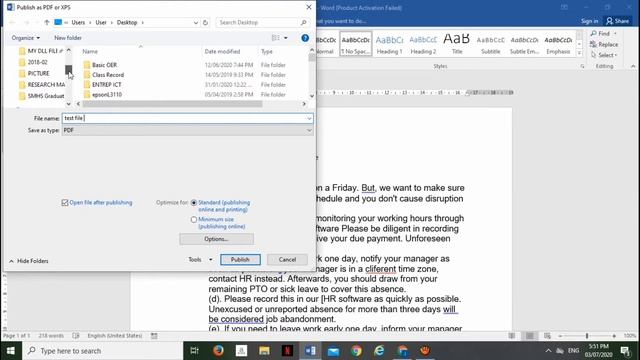Image resolution: width=640 pixels, height=360 pixels.
Task: Go up one folder level arrow
Action: click(47, 22)
